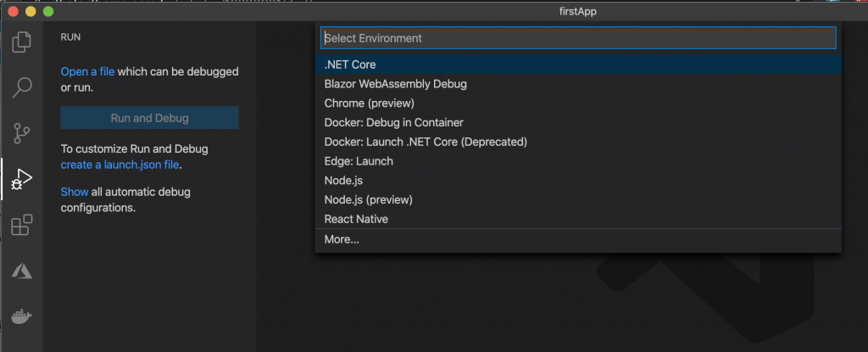This screenshot has width=868, height=352.
Task: Click 'Show' automatic debug configurations link
Action: [75, 192]
